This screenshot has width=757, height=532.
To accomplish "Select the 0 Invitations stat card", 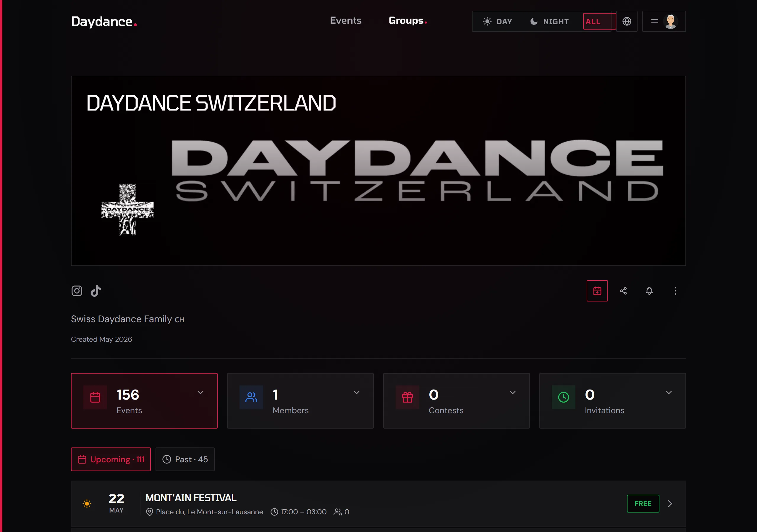I will coord(613,401).
